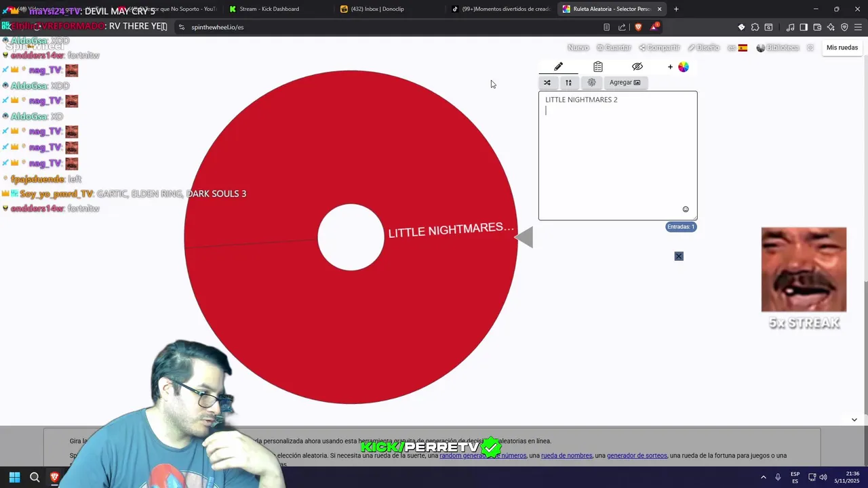The width and height of the screenshot is (868, 488).
Task: Click the share page icon
Action: point(622,27)
